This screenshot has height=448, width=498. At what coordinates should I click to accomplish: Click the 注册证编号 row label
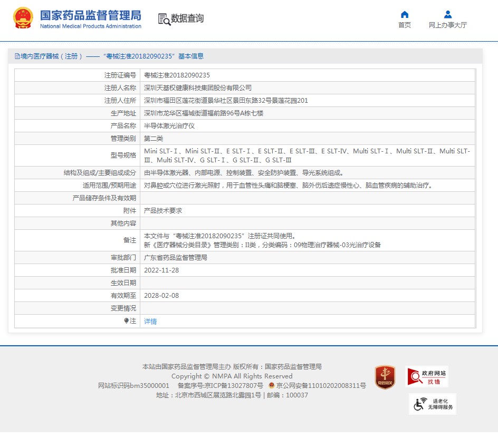tap(120, 75)
